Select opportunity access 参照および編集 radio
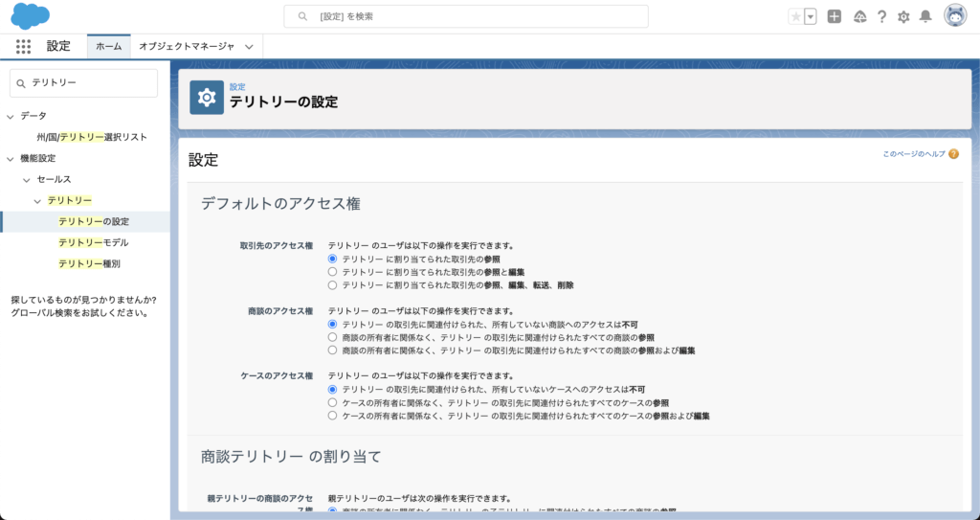 point(332,350)
